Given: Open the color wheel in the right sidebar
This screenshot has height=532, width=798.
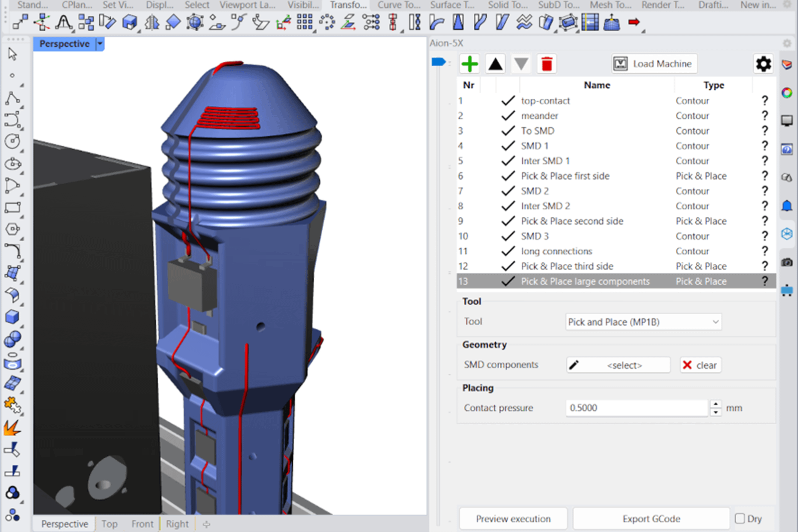Looking at the screenshot, I should [x=787, y=92].
